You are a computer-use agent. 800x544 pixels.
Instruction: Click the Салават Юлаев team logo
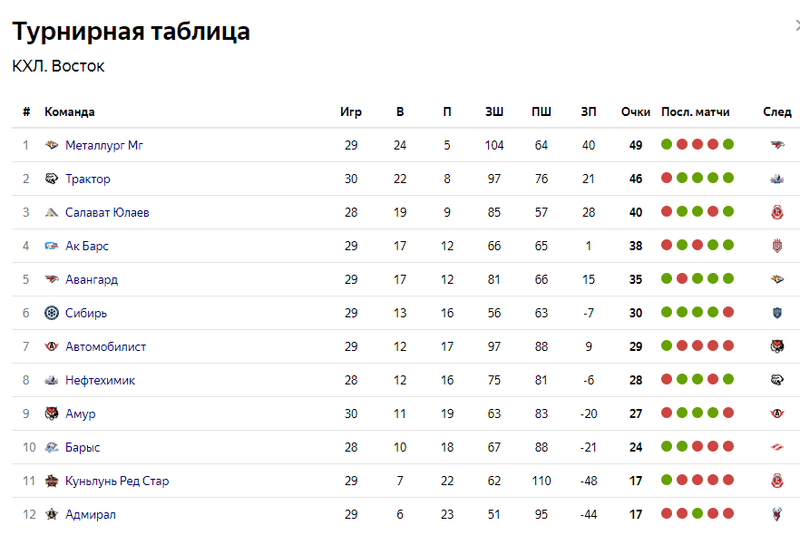[52, 213]
